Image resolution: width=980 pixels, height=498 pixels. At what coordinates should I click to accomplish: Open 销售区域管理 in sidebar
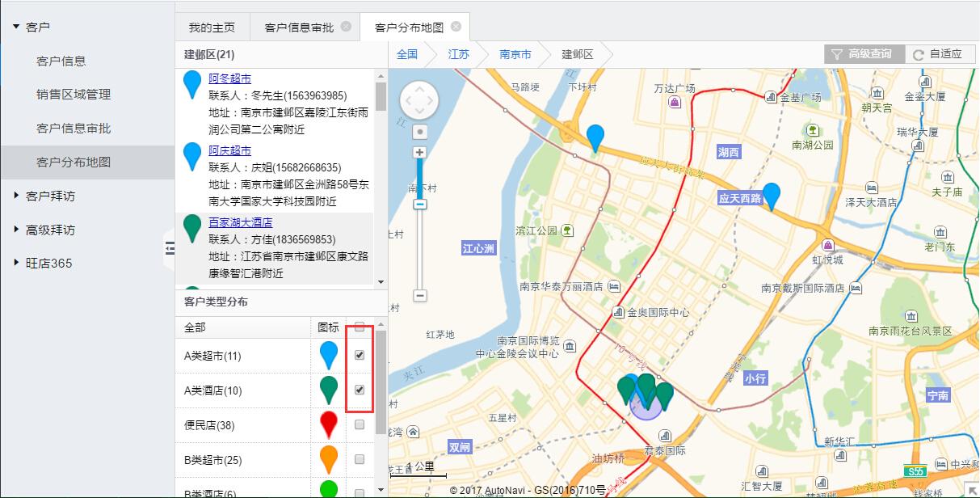74,95
